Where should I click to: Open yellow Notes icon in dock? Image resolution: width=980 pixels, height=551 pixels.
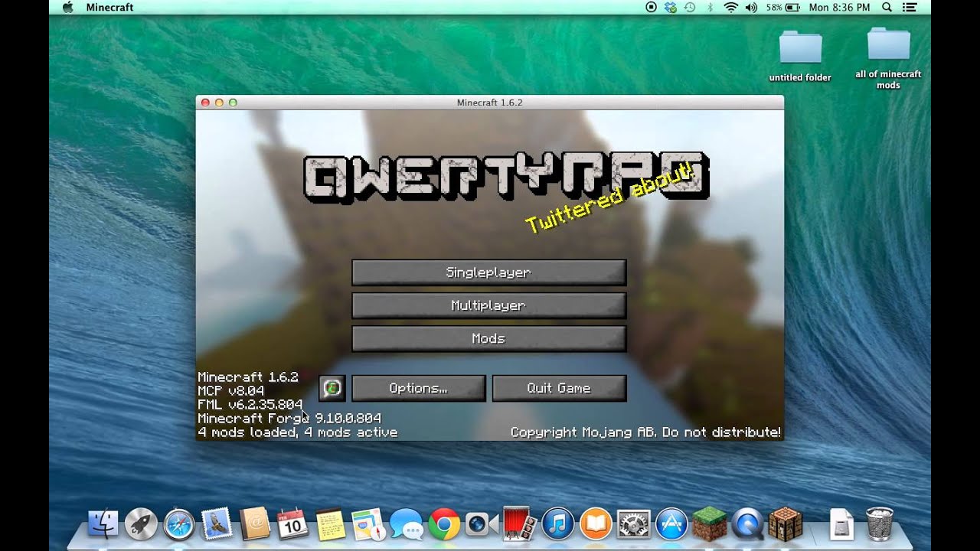331,524
